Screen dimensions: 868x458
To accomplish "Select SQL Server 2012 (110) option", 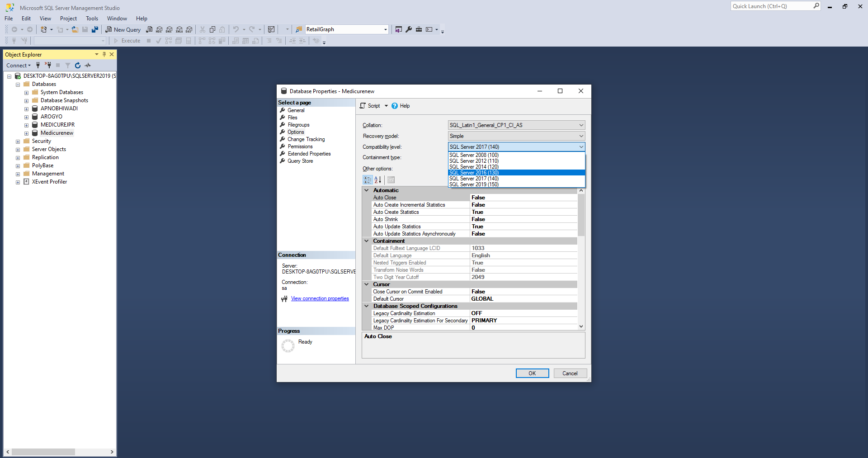I will [516, 161].
